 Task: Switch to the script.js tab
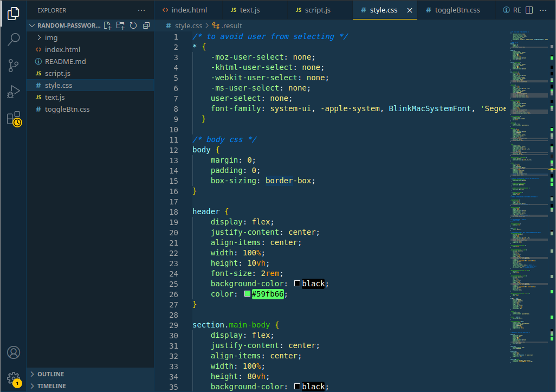pyautogui.click(x=313, y=10)
